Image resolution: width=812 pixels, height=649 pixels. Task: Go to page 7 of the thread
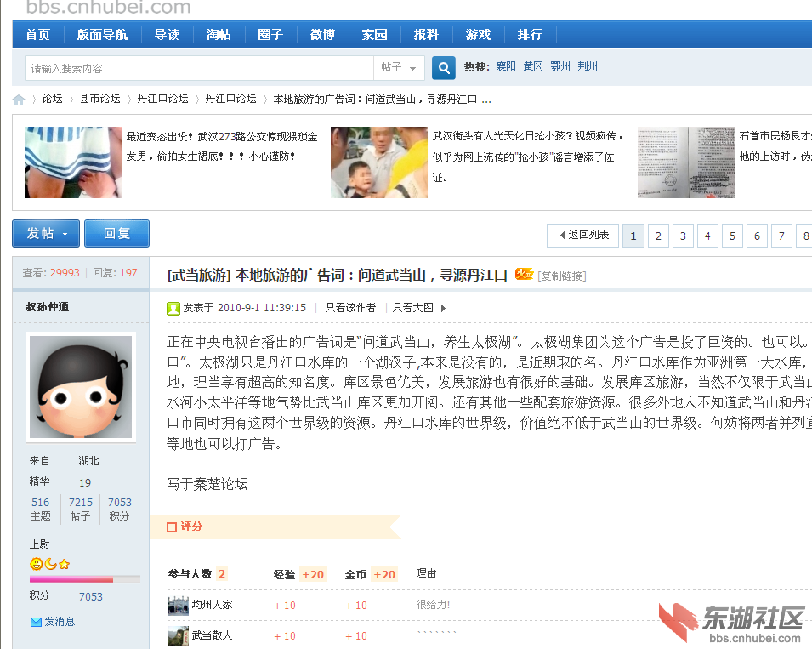point(781,236)
